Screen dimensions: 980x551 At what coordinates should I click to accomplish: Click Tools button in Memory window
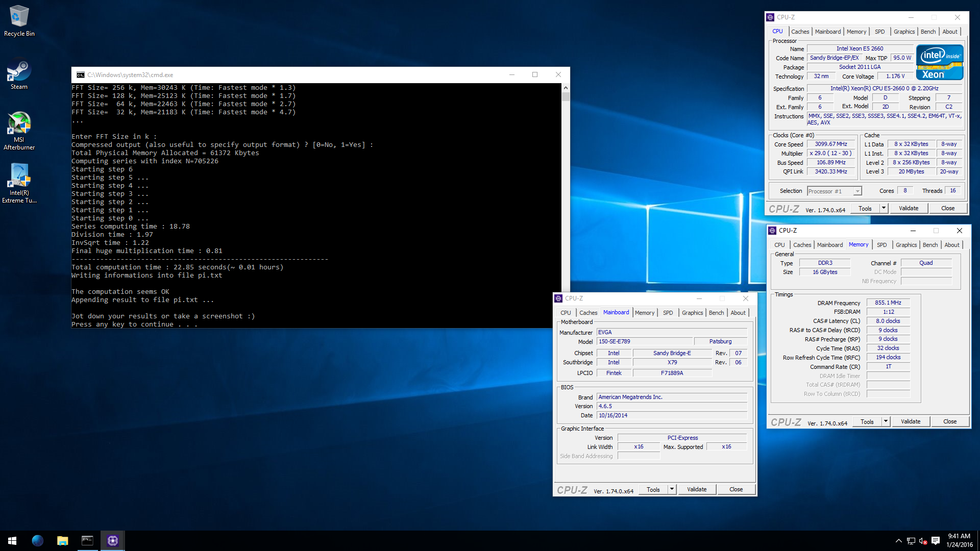click(867, 422)
